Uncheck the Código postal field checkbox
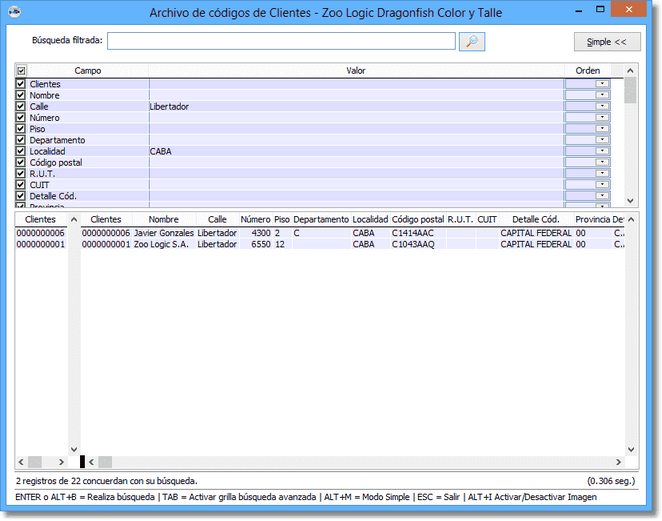Screen dimensions: 662x521 coord(20,162)
